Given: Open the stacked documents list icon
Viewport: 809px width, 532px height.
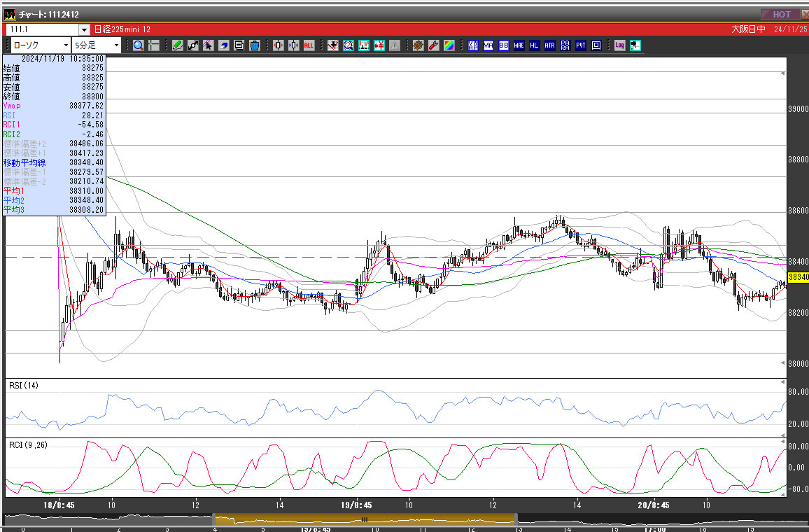Looking at the screenshot, I should pos(239,45).
